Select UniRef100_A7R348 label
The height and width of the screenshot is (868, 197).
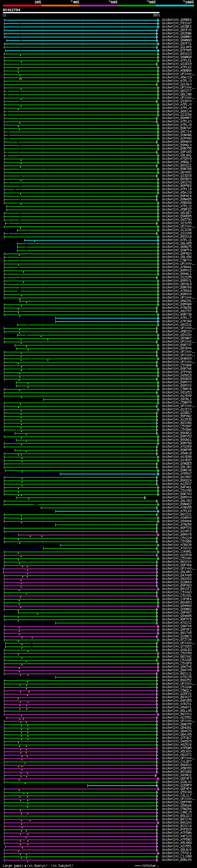(176, 321)
